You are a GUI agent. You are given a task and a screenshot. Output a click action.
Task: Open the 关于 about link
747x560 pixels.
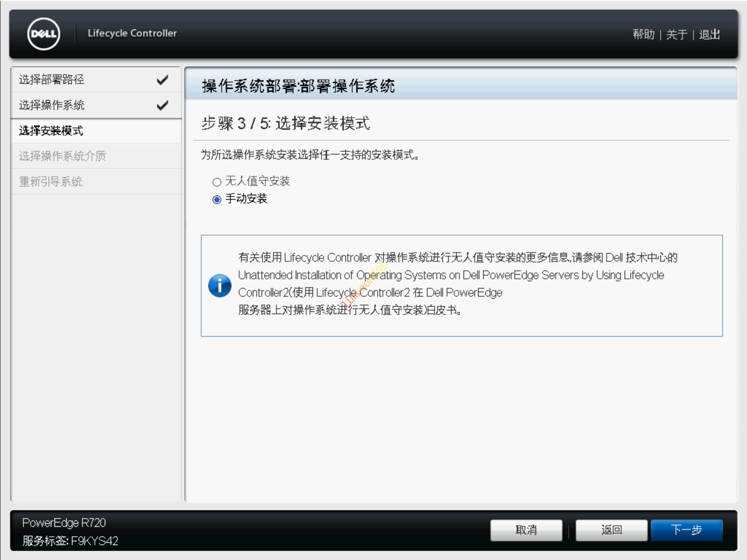[676, 34]
